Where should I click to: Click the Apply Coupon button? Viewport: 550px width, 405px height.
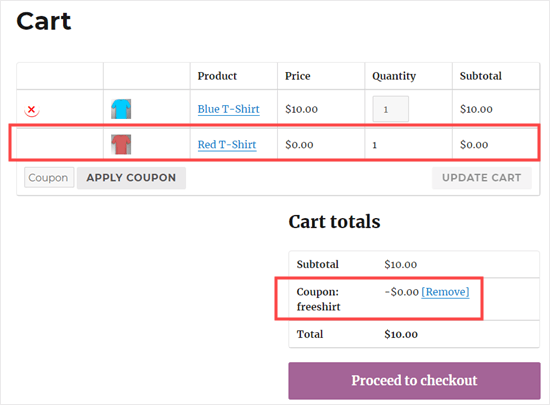tap(131, 178)
